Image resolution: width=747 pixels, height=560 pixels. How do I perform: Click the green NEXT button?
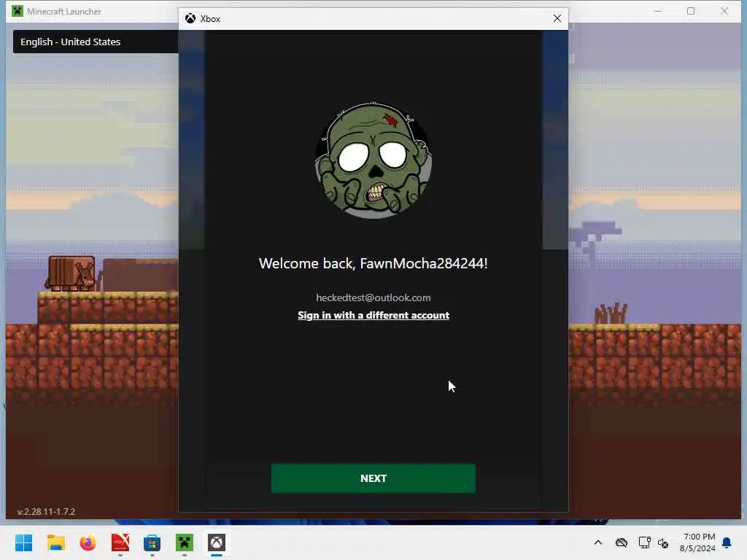373,478
